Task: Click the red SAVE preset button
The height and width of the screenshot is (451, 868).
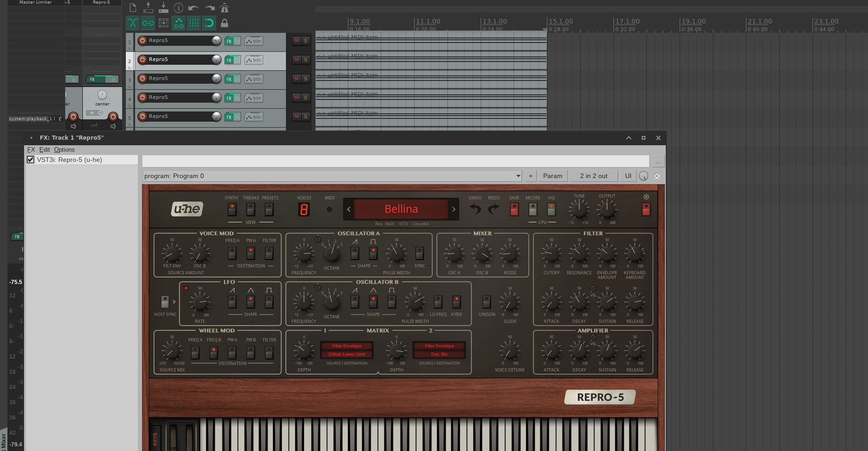Action: tap(514, 210)
